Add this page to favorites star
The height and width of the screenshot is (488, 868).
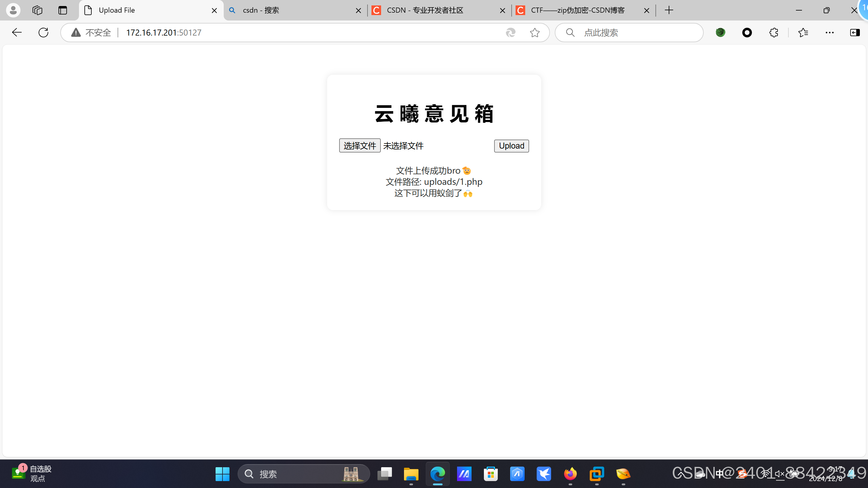tap(535, 32)
